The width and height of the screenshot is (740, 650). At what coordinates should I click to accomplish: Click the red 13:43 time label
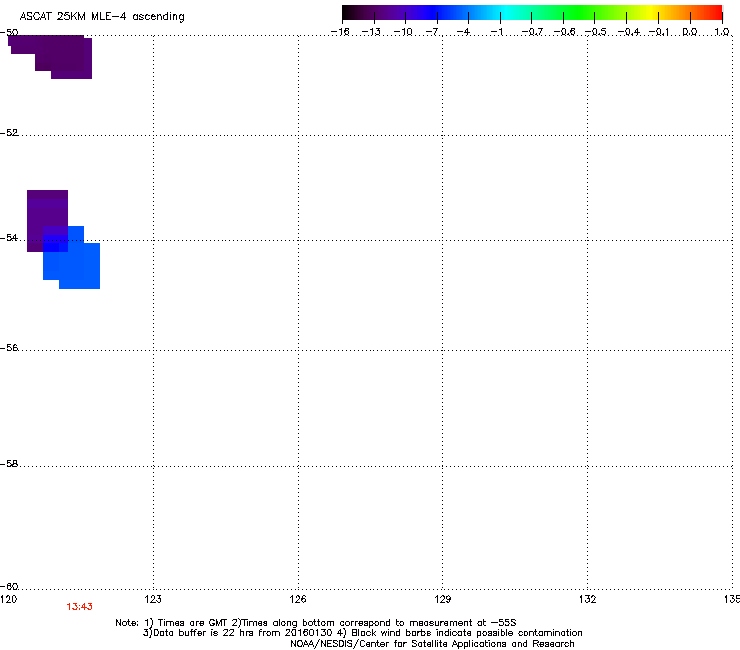pyautogui.click(x=79, y=607)
